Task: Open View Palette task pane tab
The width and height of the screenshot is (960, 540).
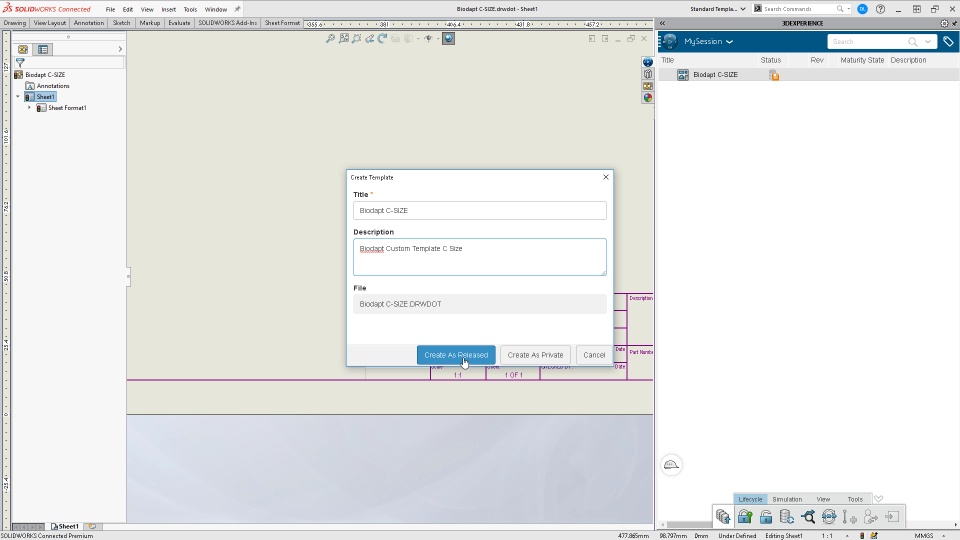Action: point(648,86)
